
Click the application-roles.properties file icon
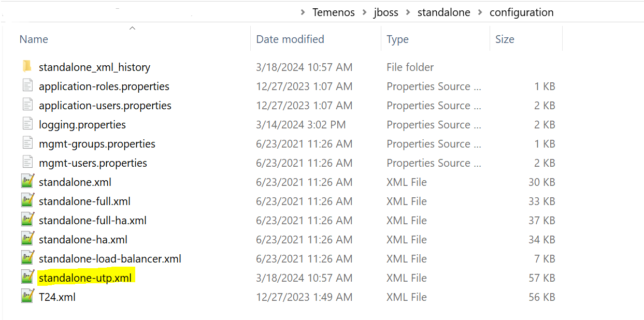click(27, 86)
